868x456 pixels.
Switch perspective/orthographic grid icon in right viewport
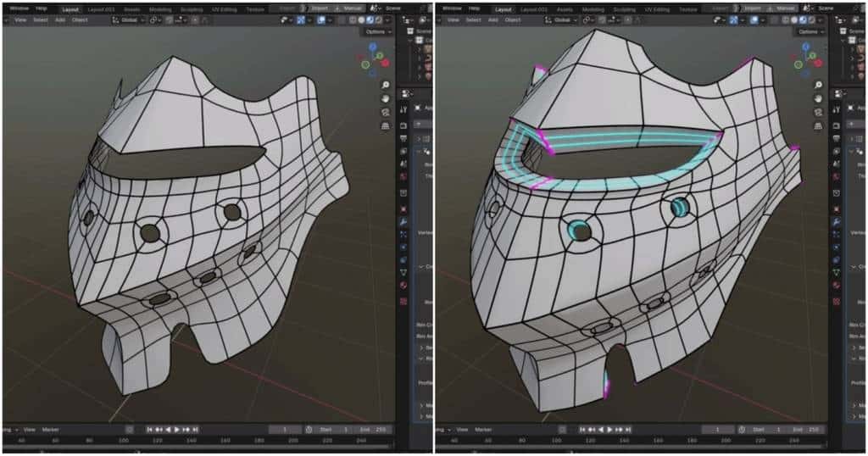point(818,126)
